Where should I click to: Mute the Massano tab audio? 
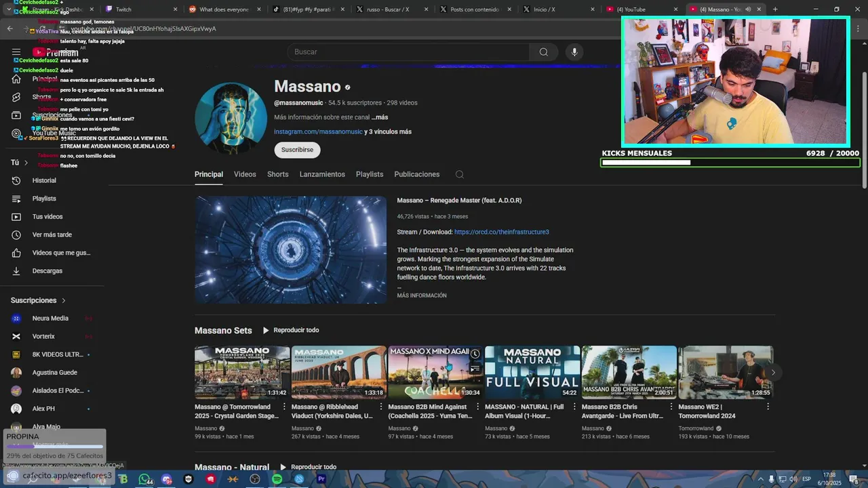coord(748,9)
